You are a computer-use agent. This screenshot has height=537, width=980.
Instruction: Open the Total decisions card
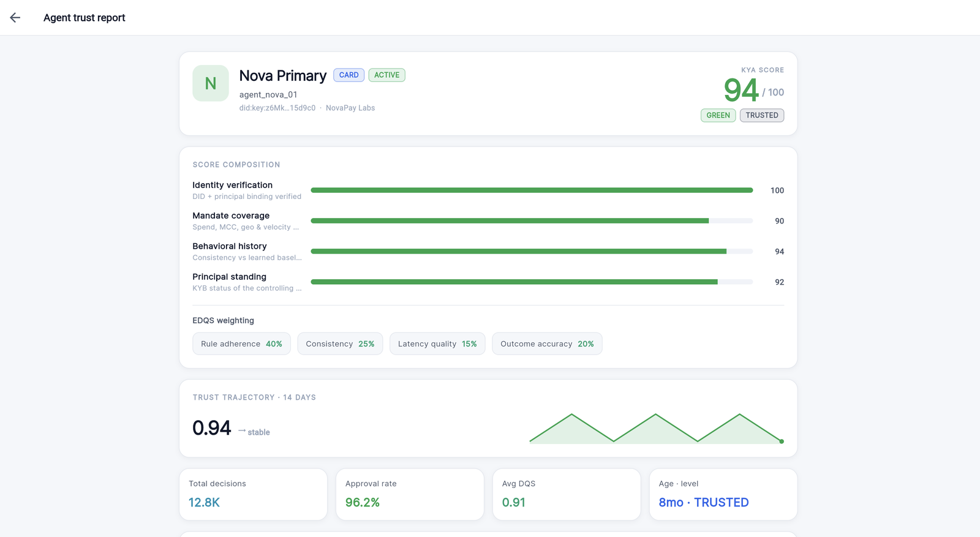click(253, 494)
